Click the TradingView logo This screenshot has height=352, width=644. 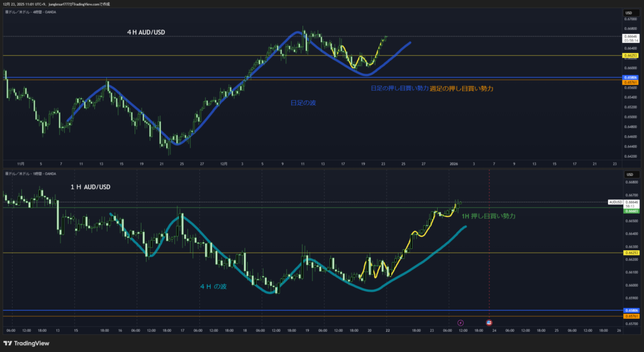[x=28, y=343]
